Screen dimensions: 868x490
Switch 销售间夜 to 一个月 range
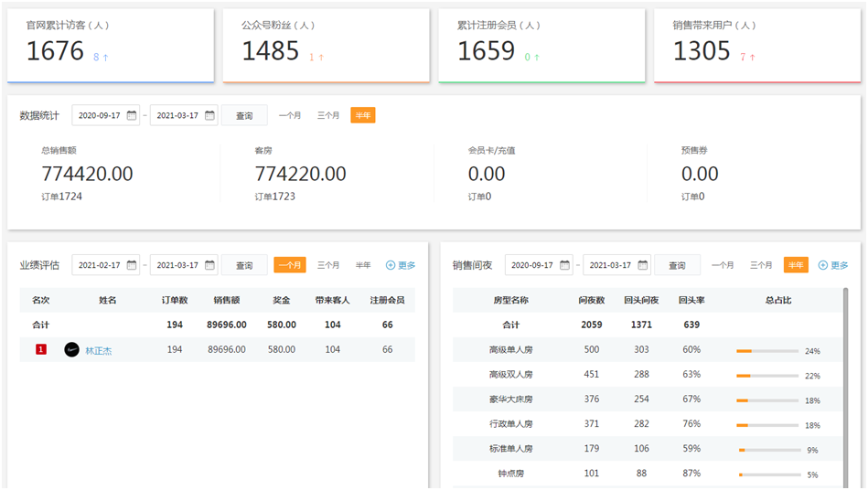click(x=723, y=265)
